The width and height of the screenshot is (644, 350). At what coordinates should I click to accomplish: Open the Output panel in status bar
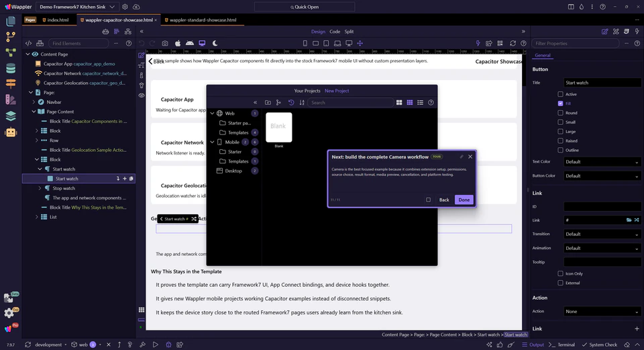pos(533,345)
